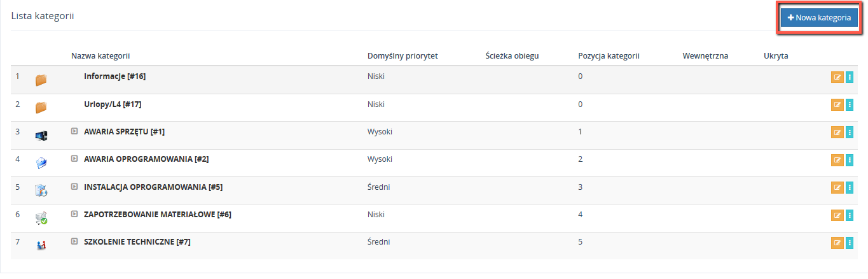Open the Urlopy/L4 [#17] category name

click(116, 104)
